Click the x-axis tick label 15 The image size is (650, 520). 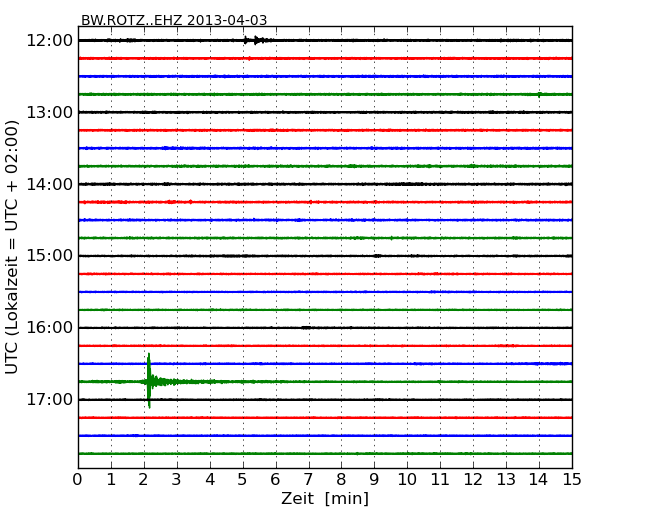572,479
